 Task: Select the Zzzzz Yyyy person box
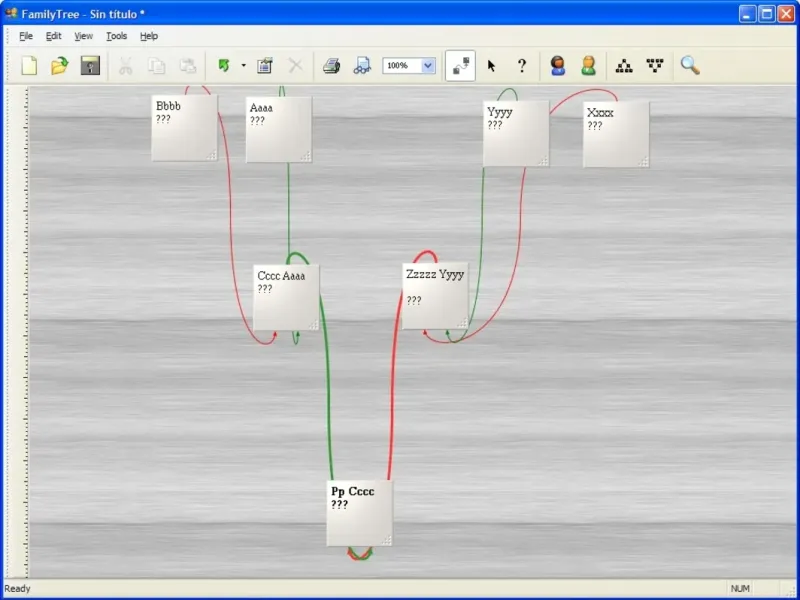[x=435, y=296]
